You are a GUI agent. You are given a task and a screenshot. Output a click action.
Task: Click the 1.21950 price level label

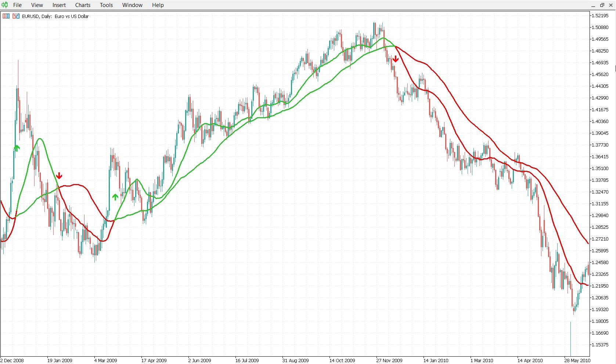(x=600, y=286)
